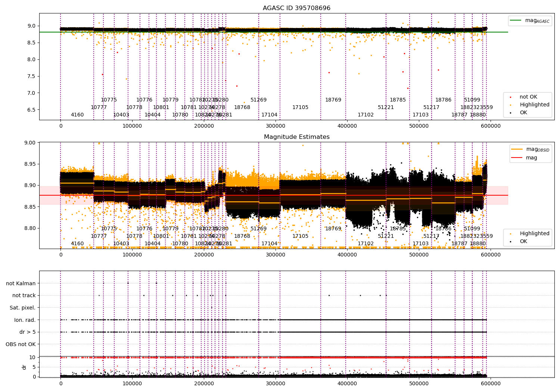Click the 8.80 tick on middle plot
This screenshot has width=560, height=392.
tap(30, 228)
